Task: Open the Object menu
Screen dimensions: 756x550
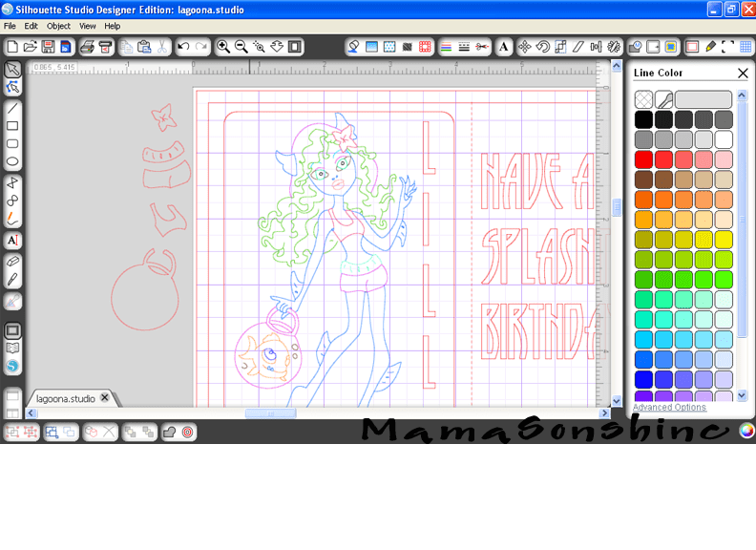Action: click(58, 26)
